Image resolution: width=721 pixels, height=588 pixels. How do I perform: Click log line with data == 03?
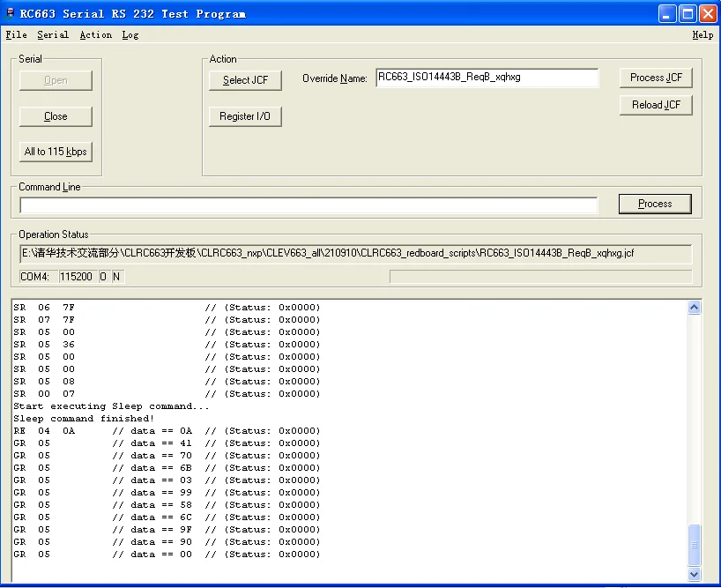tap(167, 480)
